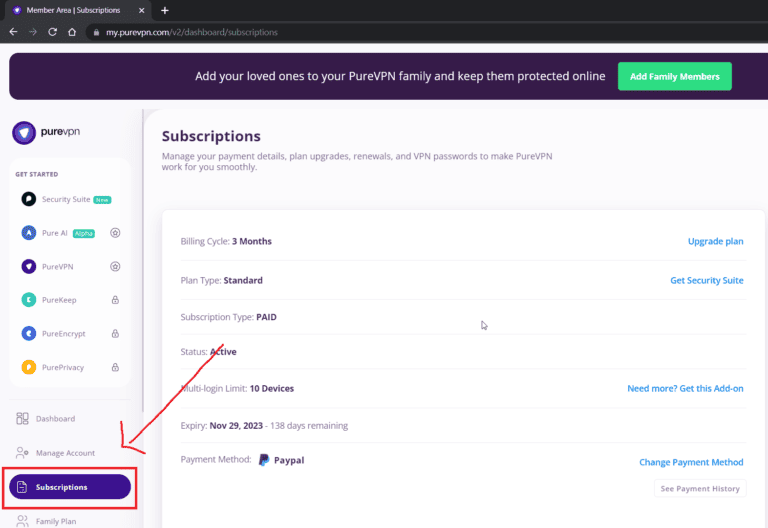Click the PurePrivacy lock icon

click(x=115, y=367)
